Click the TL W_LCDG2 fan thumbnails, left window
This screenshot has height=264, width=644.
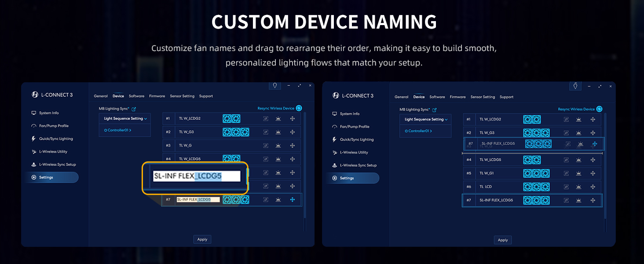231,119
